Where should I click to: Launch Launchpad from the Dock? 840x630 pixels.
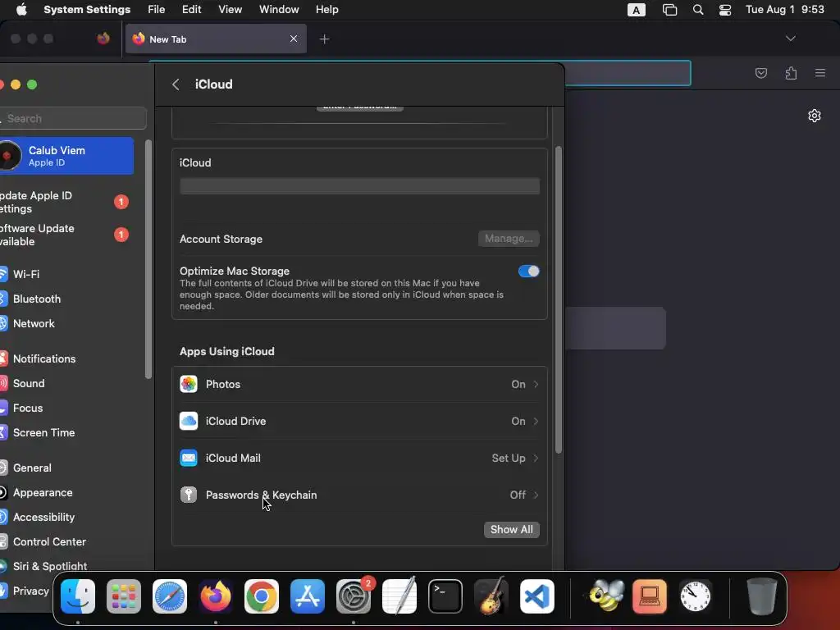124,596
